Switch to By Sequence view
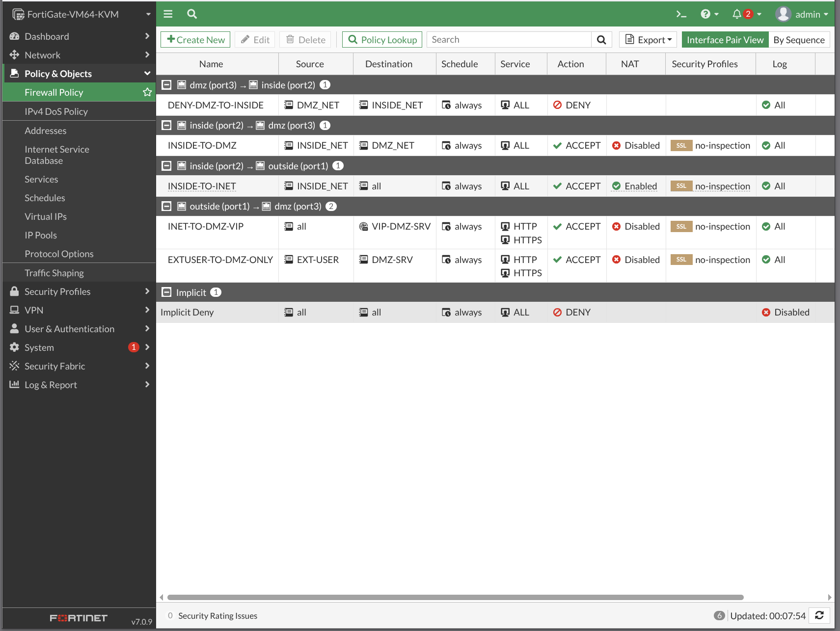This screenshot has height=631, width=840. click(x=799, y=40)
